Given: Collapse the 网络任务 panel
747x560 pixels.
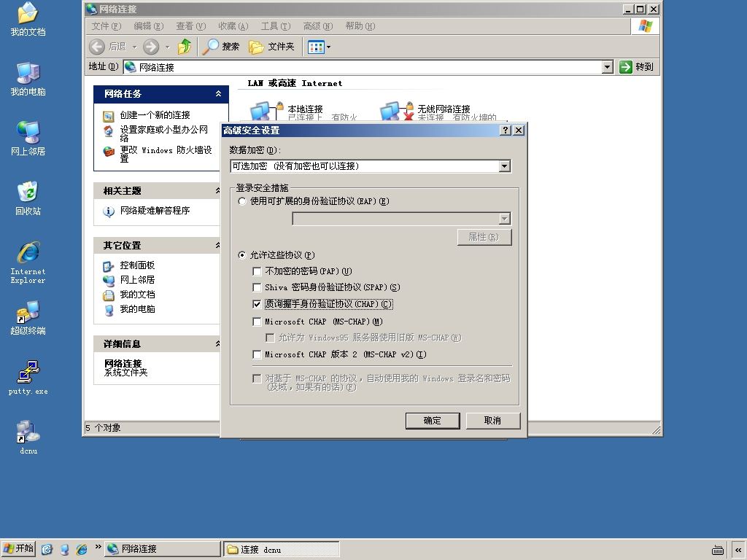Looking at the screenshot, I should [218, 94].
